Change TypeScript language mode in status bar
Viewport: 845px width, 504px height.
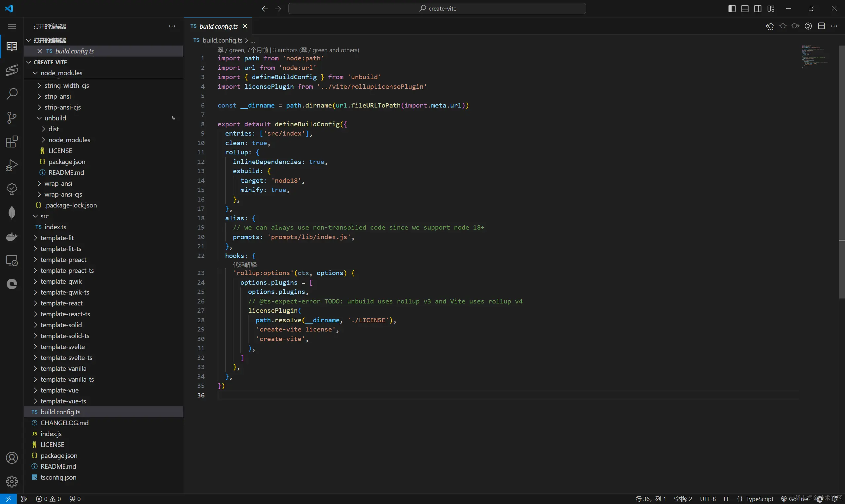759,499
